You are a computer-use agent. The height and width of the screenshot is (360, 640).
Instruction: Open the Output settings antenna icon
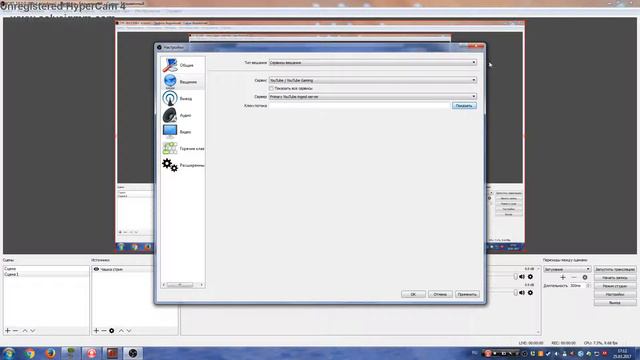(x=170, y=98)
